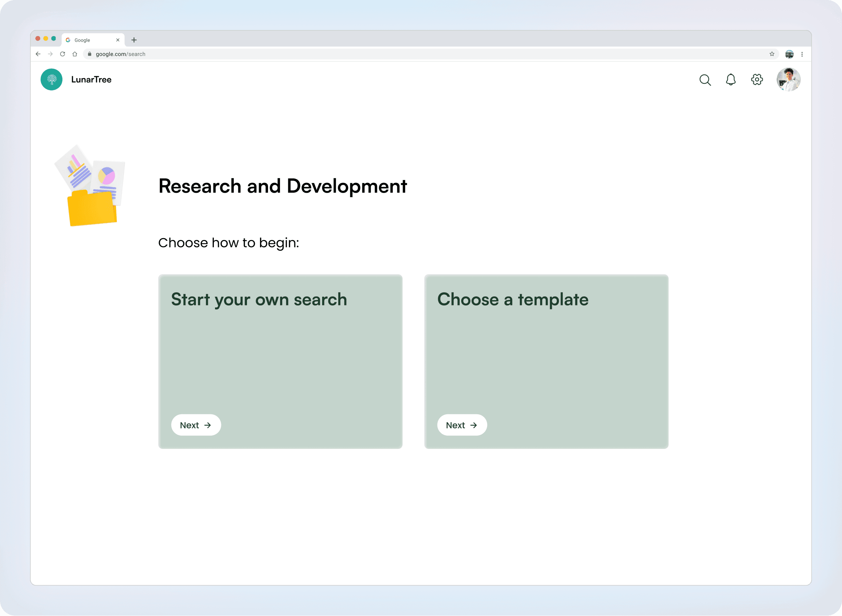The image size is (842, 616).
Task: Go to browser home with the house icon
Action: 75,54
